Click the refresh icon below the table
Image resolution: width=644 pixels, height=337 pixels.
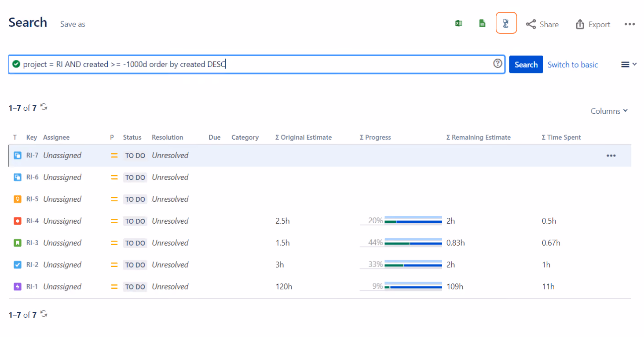click(x=44, y=314)
